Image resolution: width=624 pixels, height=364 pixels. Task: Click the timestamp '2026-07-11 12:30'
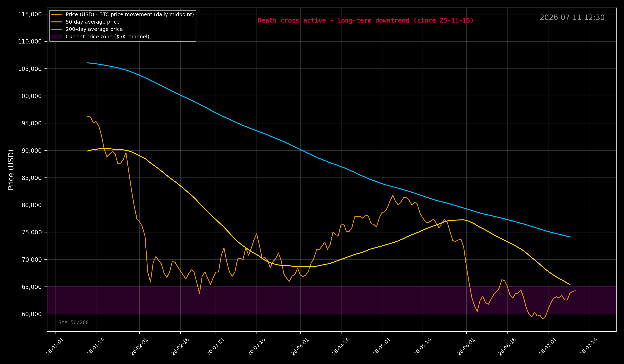pyautogui.click(x=572, y=18)
